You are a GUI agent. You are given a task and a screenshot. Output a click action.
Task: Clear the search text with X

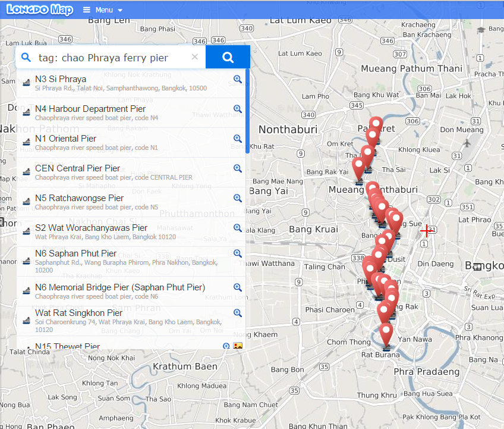[194, 57]
